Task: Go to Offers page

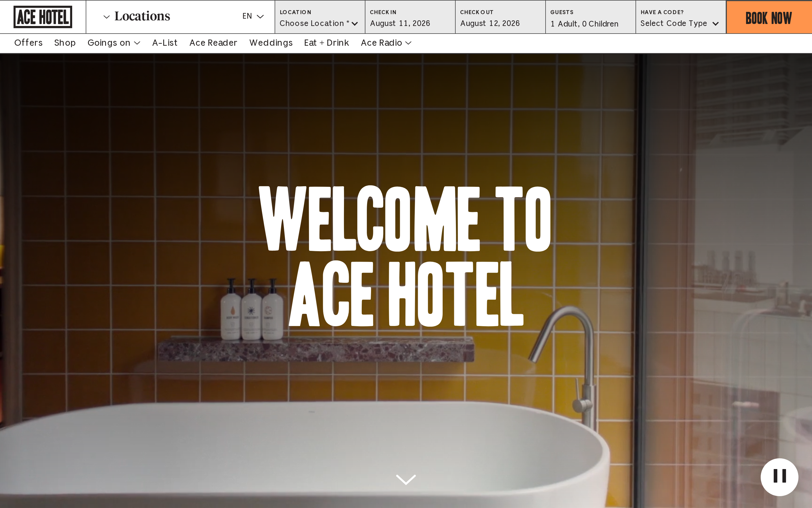Action: pyautogui.click(x=28, y=43)
